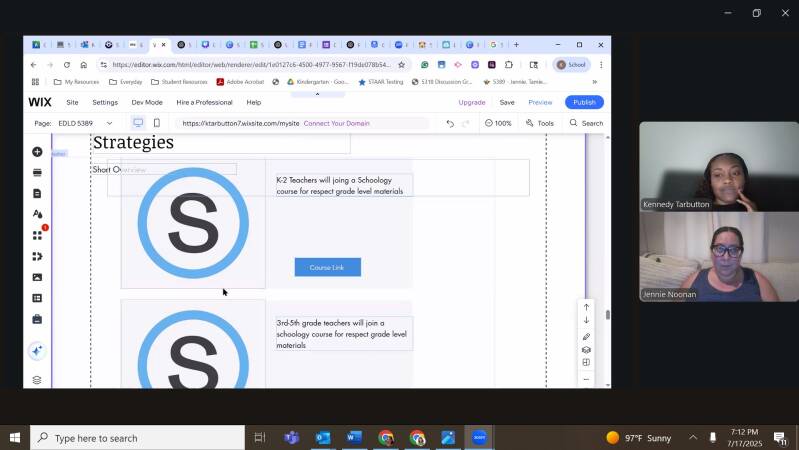Select the 3rd-5th grade teachers text box

(344, 334)
